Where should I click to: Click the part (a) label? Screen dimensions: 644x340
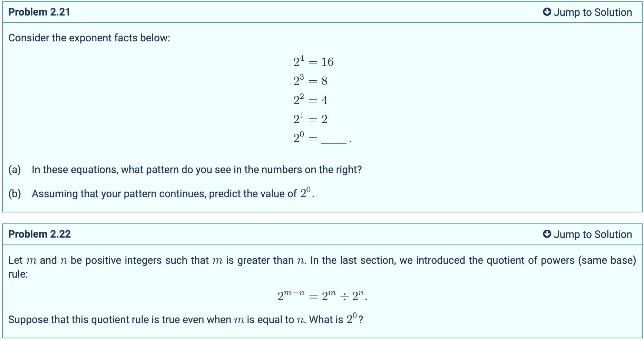click(x=14, y=170)
